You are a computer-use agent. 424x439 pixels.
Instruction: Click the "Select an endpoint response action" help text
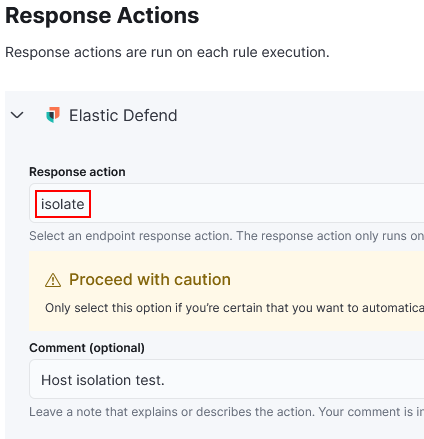coord(131,236)
